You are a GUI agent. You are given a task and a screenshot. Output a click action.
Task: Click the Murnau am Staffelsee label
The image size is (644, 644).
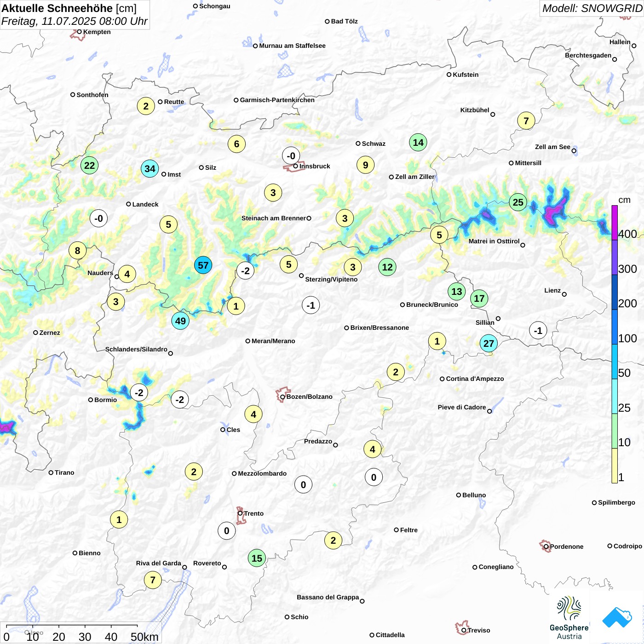[292, 46]
